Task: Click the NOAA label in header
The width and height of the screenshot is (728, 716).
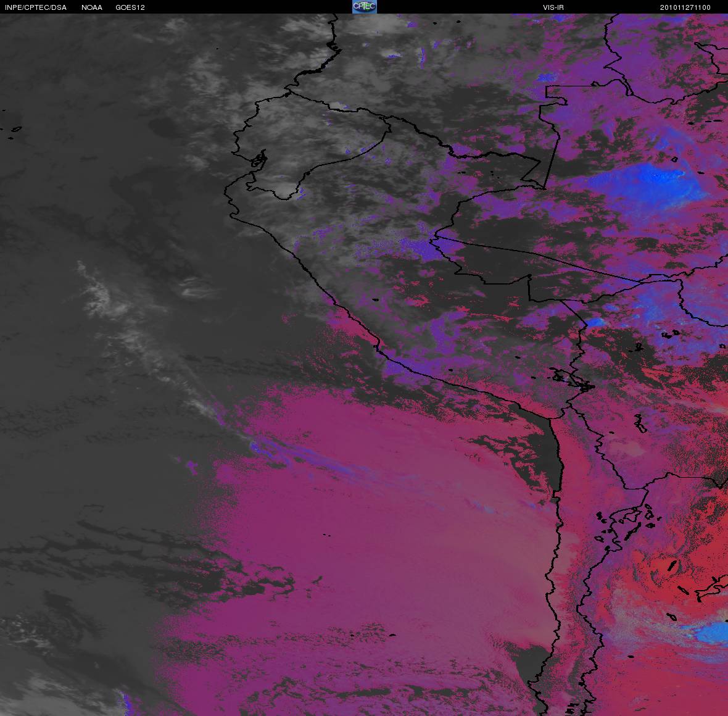Action: coord(92,7)
